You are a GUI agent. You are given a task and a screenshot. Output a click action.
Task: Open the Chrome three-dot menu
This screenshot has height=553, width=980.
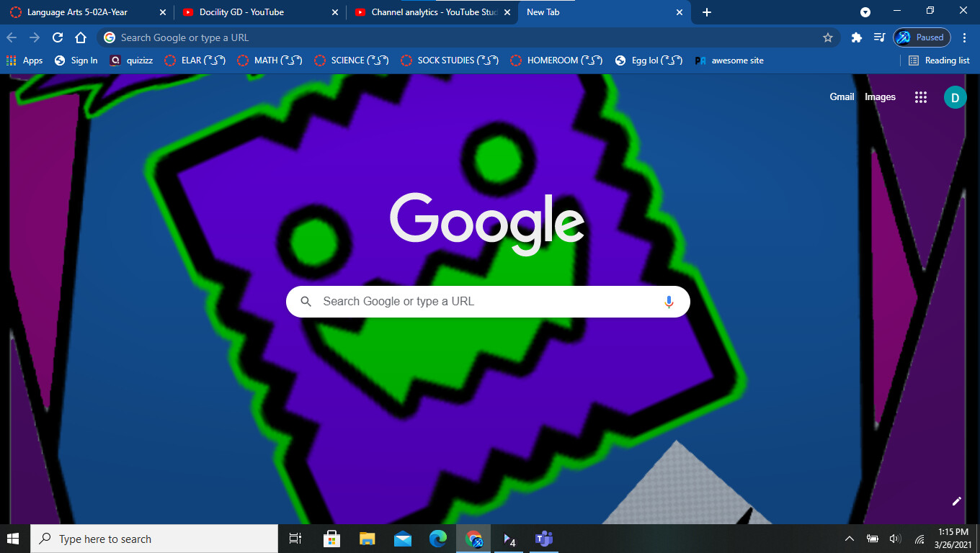pyautogui.click(x=963, y=37)
